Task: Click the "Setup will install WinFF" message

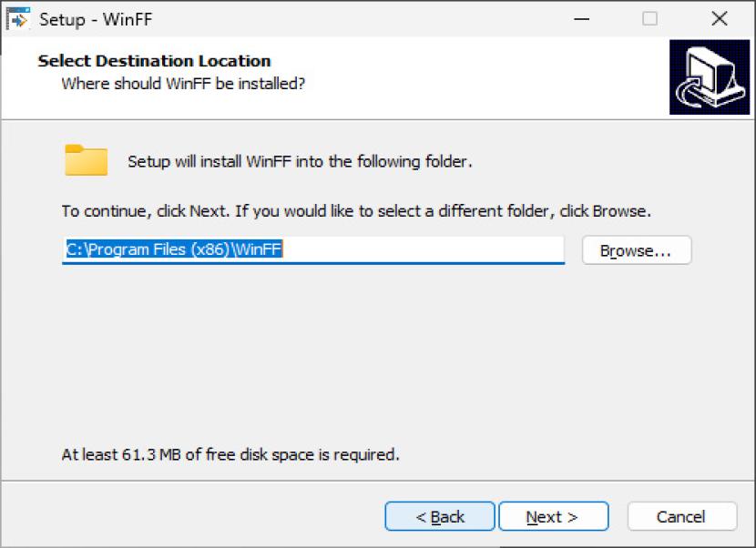Action: coord(300,162)
